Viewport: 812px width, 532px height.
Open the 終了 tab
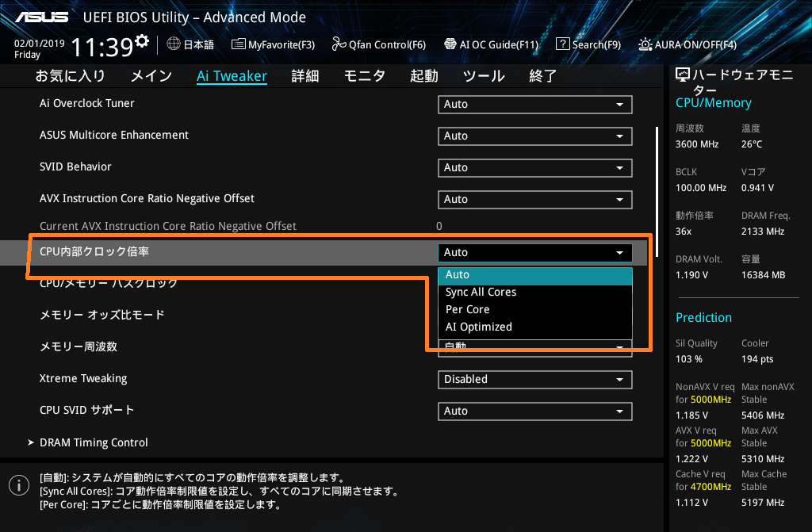[542, 76]
